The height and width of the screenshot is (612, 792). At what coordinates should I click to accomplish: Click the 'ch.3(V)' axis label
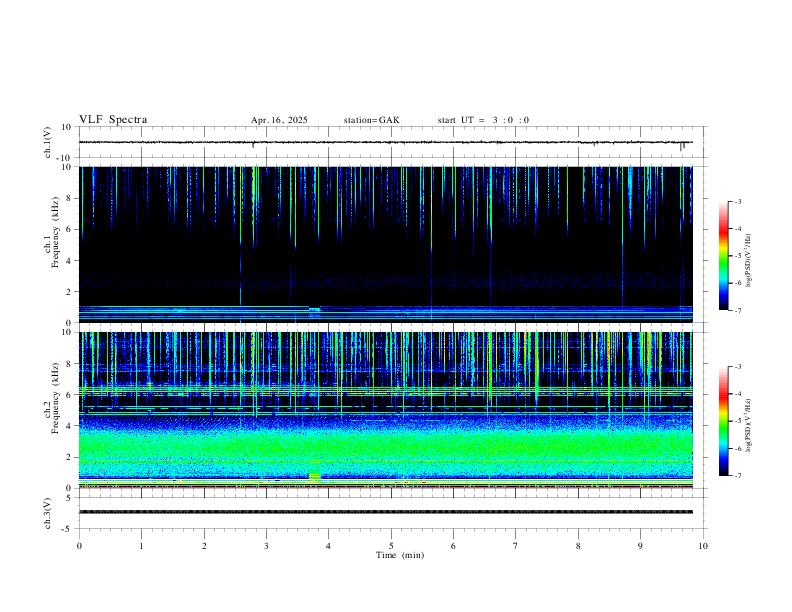point(47,514)
